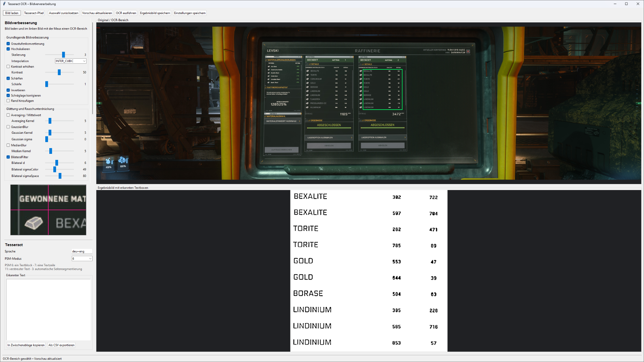Enable Kontrast erhöhen checkbox

coord(8,66)
